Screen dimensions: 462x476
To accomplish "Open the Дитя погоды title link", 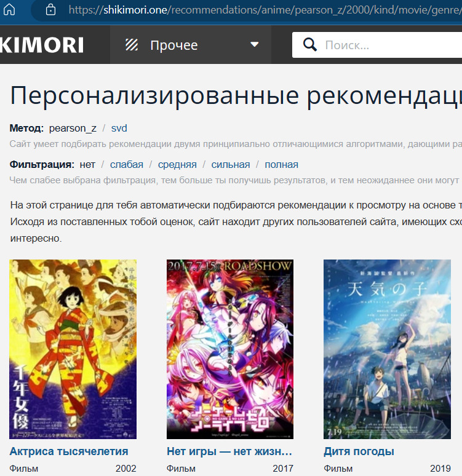I will point(359,451).
